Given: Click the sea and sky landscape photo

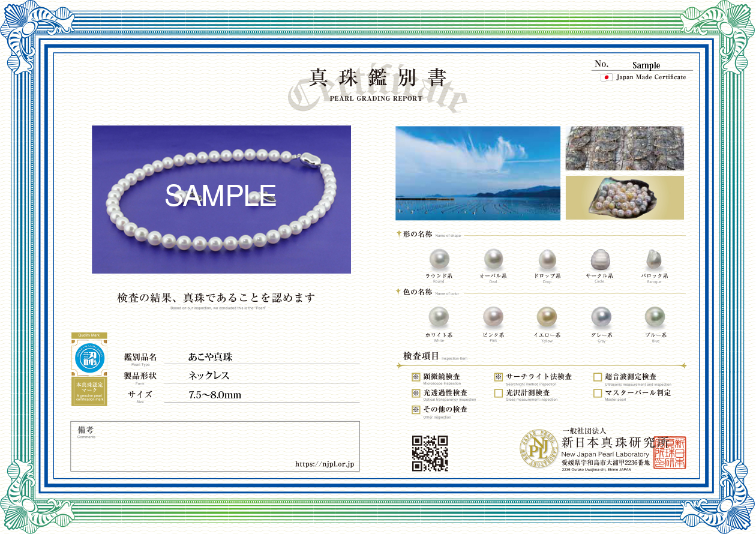Looking at the screenshot, I should point(478,173).
